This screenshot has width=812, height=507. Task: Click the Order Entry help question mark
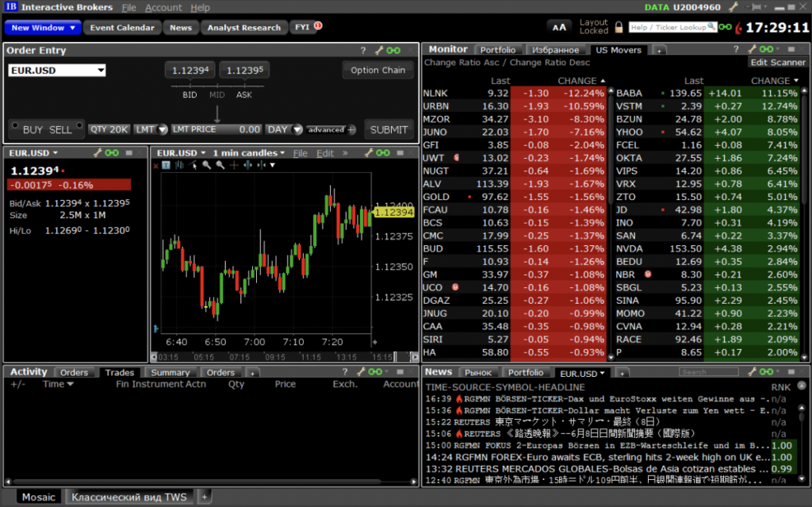click(363, 51)
